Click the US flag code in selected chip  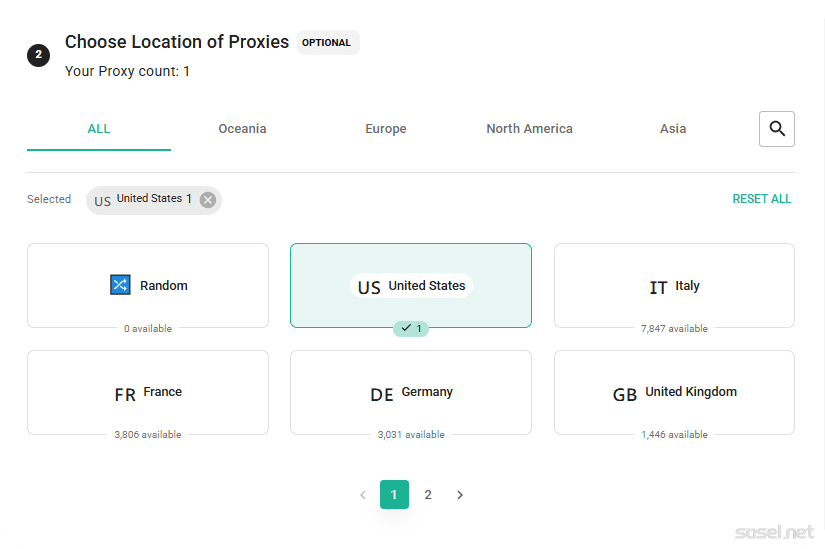[102, 200]
